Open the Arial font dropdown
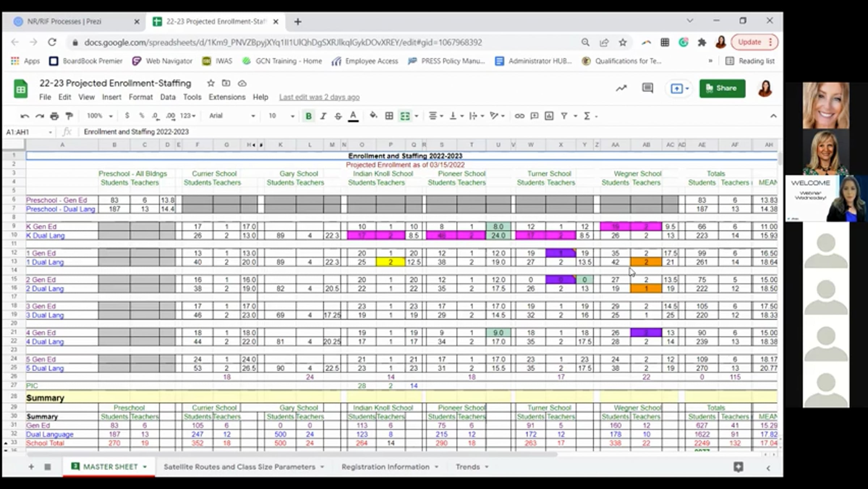Image resolution: width=868 pixels, height=489 pixels. (232, 116)
